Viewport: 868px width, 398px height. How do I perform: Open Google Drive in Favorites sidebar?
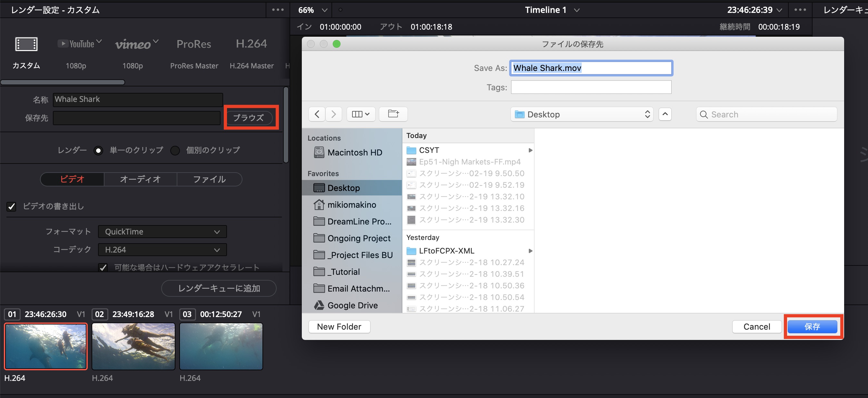click(352, 305)
